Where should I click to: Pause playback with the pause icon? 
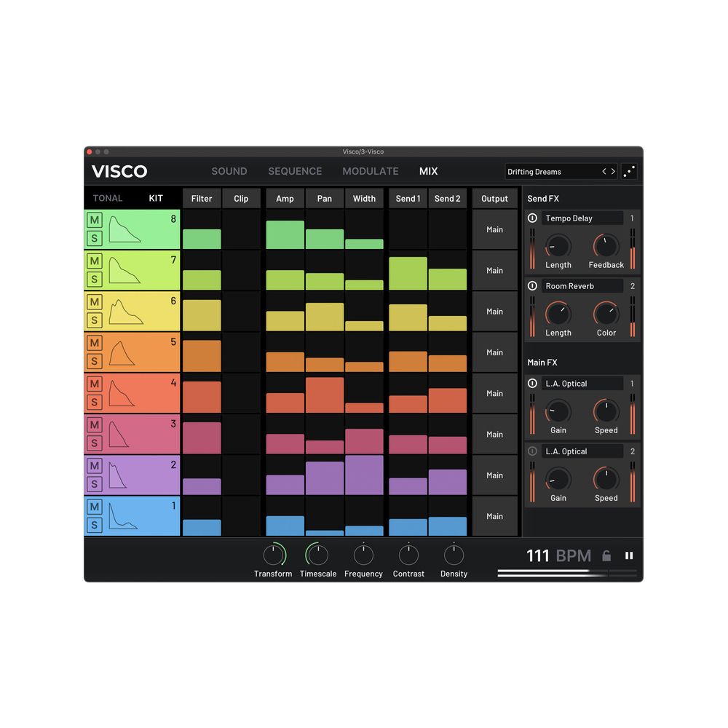[x=629, y=555]
